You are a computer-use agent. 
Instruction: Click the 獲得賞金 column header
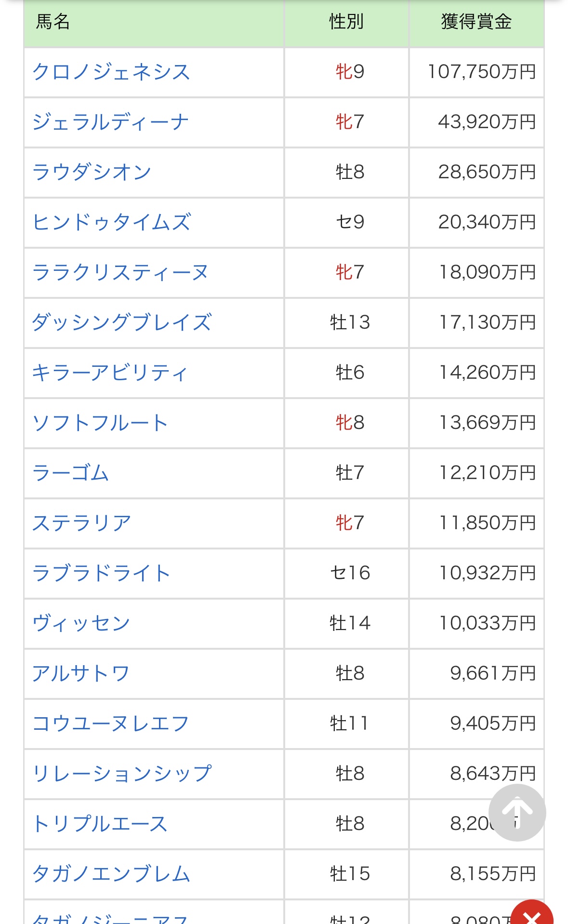pyautogui.click(x=476, y=22)
